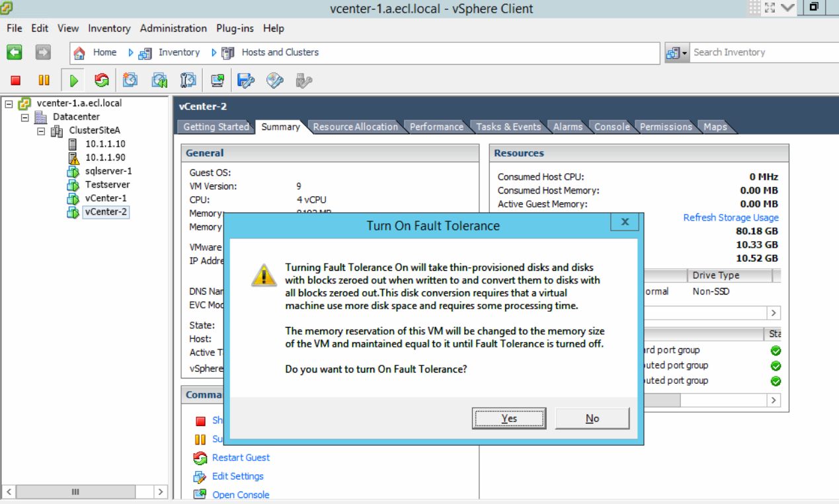
Task: Click the Open Console link
Action: pos(241,495)
